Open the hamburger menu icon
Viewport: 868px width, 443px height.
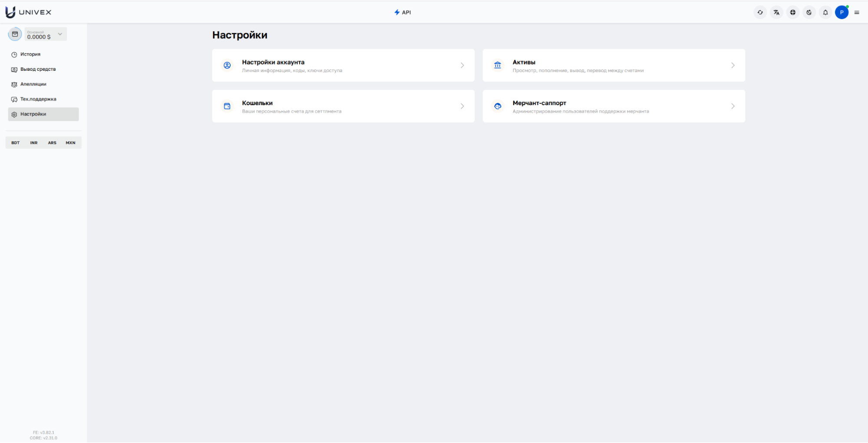point(857,13)
